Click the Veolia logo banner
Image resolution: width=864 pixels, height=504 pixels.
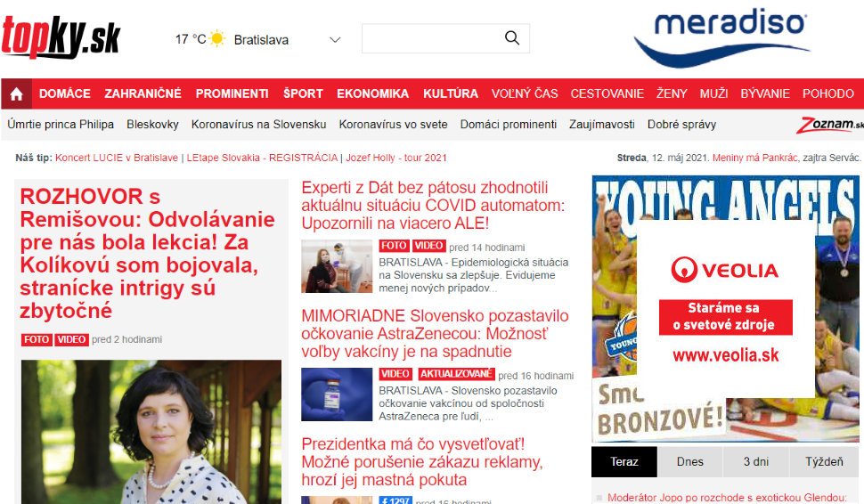click(x=726, y=310)
